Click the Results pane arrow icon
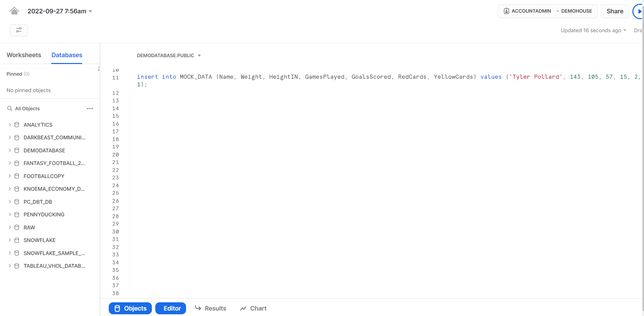Screen dimensions: 644x316 coord(198,308)
